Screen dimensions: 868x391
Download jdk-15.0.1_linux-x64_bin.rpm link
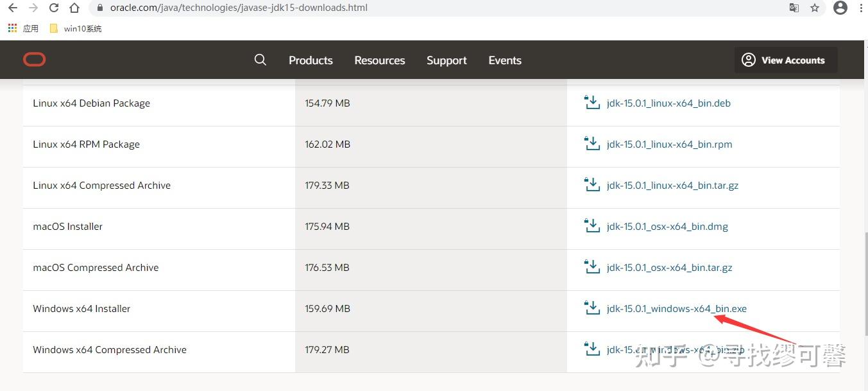pos(669,144)
